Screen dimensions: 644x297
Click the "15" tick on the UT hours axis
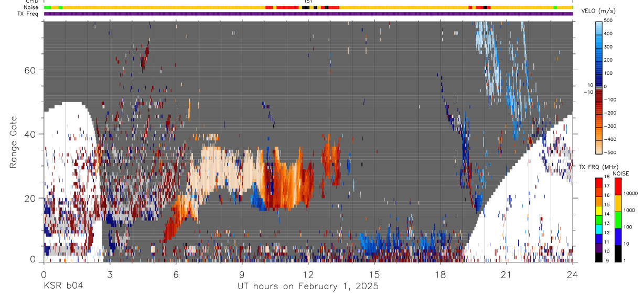(x=374, y=274)
